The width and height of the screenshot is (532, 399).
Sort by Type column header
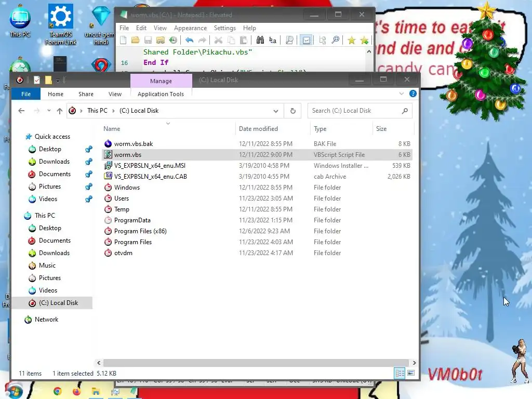click(x=320, y=129)
